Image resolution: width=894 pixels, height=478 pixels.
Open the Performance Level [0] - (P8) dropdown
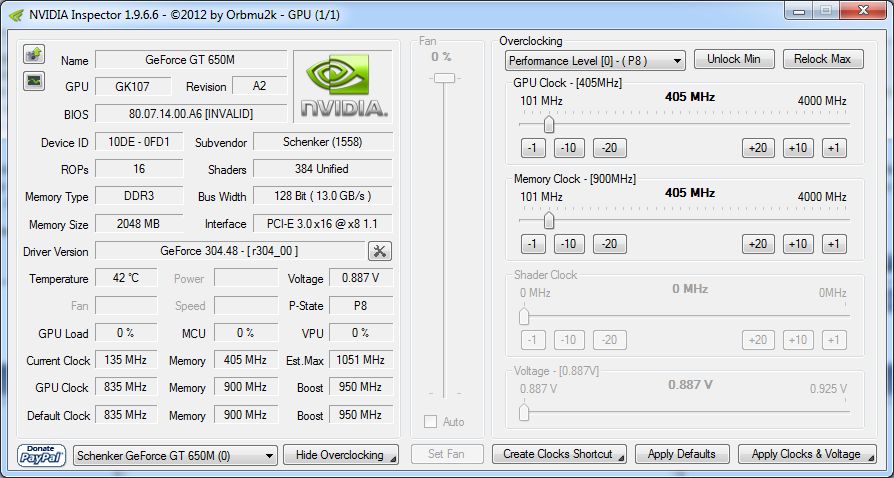[x=595, y=60]
